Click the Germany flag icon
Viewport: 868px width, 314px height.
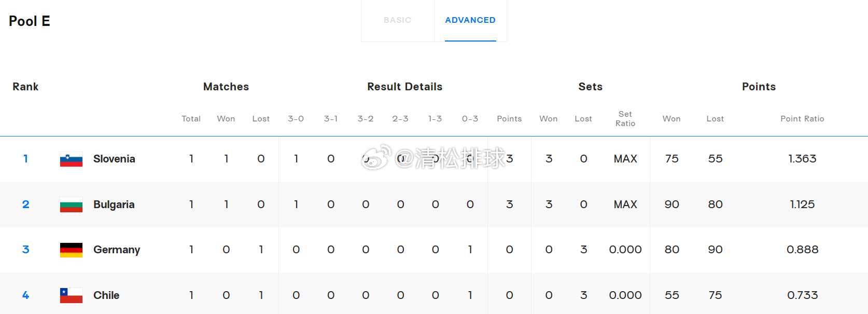[71, 250]
